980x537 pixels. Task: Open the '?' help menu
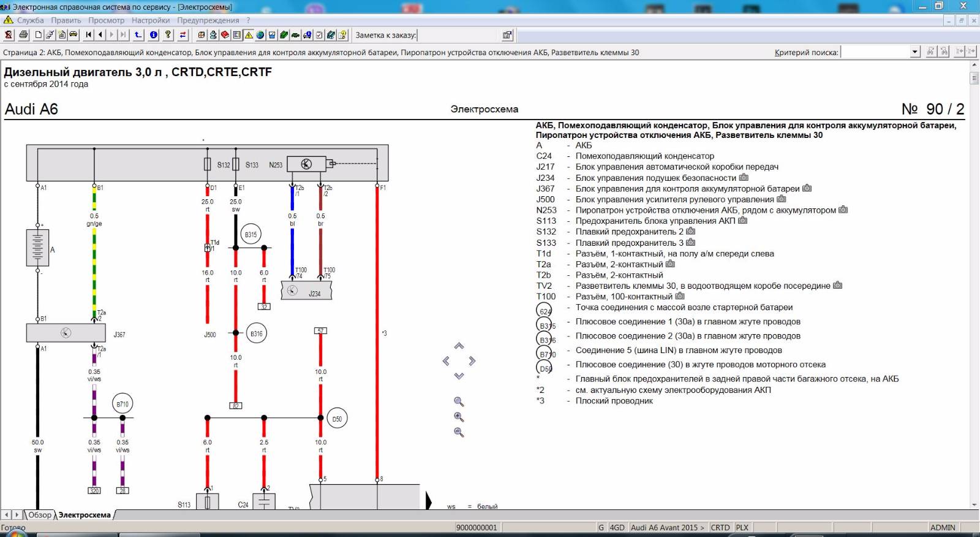pos(248,20)
